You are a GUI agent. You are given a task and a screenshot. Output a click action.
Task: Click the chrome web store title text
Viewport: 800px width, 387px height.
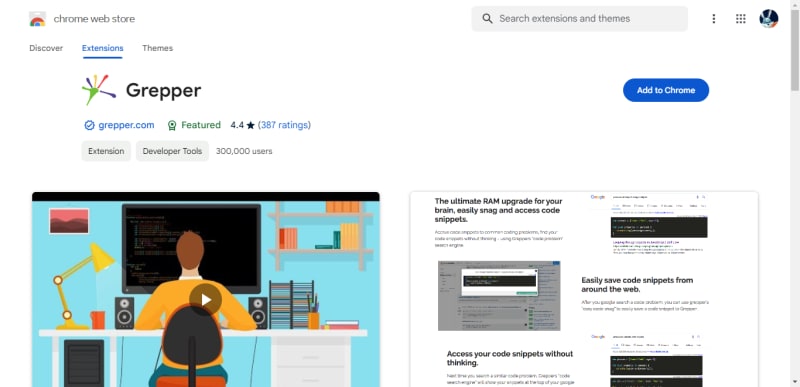(x=94, y=19)
